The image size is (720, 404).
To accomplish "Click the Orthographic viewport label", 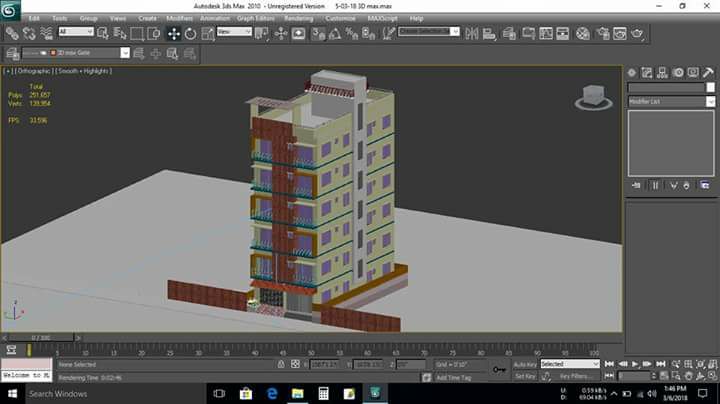I will (34, 71).
